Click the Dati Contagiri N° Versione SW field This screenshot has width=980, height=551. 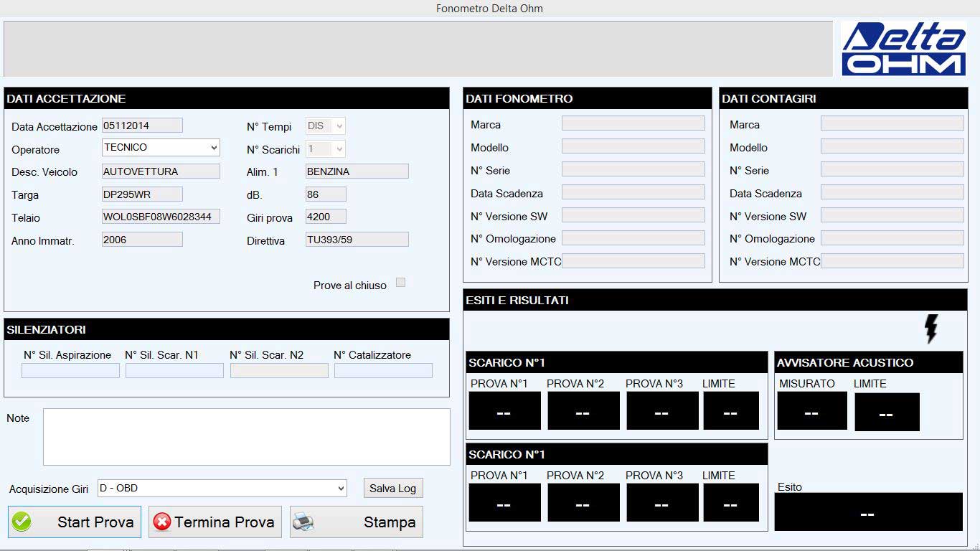click(x=892, y=215)
